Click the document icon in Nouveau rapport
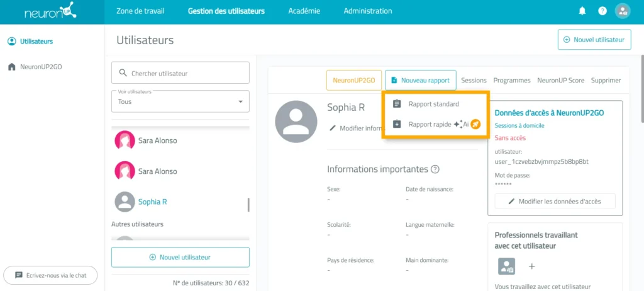The height and width of the screenshot is (291, 644). point(394,80)
